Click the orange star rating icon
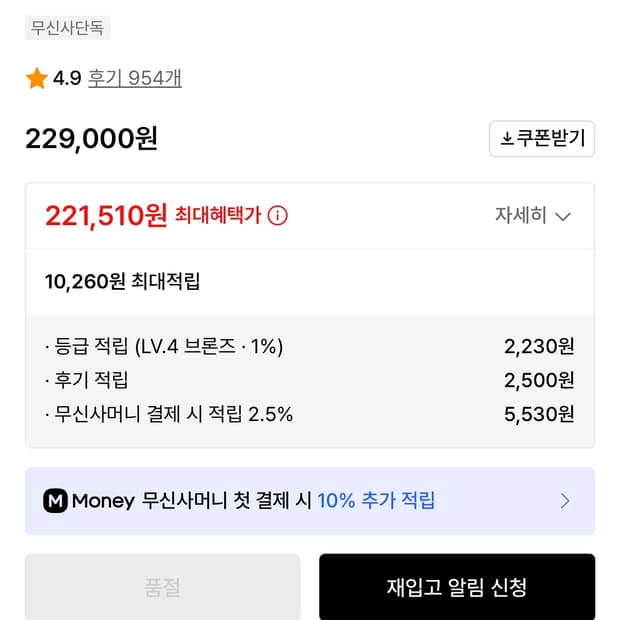Image resolution: width=620 pixels, height=620 pixels. pyautogui.click(x=37, y=79)
